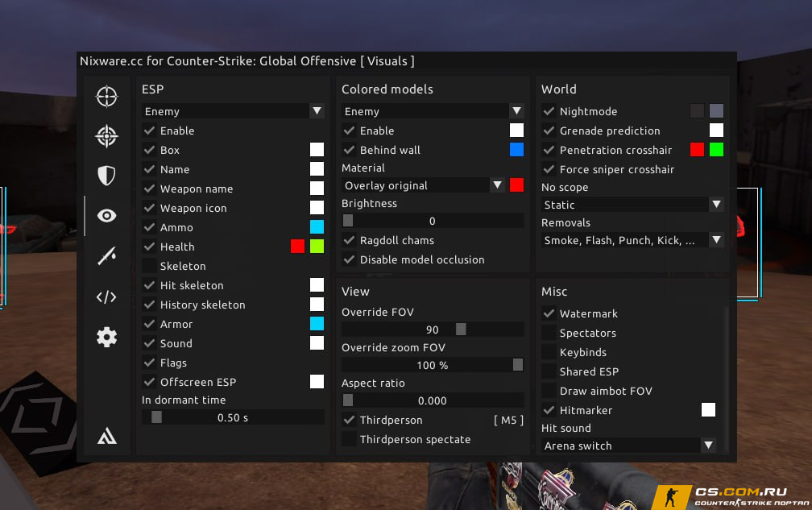Toggle the Hitmarker checkbox
Screen dimensions: 812x510
(549, 410)
